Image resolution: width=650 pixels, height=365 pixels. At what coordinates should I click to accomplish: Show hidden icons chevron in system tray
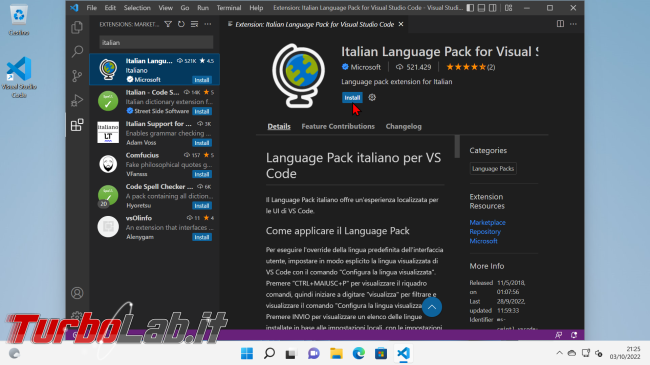pos(559,353)
